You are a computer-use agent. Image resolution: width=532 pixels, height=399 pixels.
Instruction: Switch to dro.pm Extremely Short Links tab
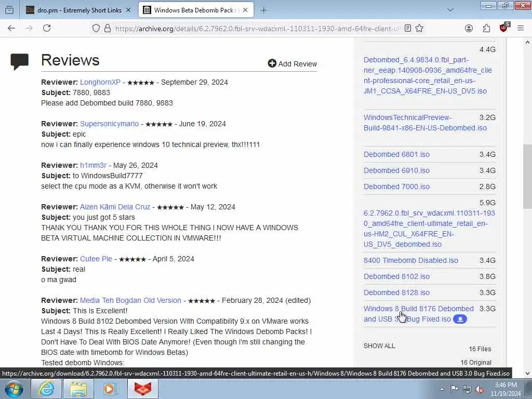point(79,10)
